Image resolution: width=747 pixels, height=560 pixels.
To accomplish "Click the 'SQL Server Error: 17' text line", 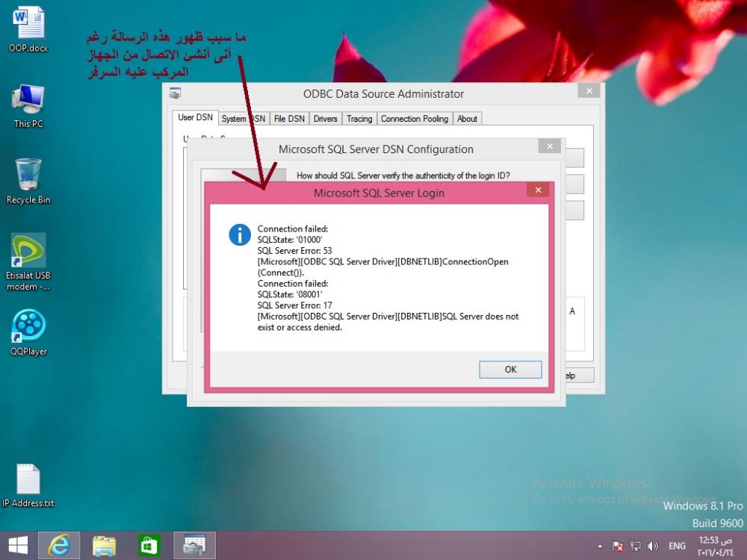I will click(x=294, y=305).
